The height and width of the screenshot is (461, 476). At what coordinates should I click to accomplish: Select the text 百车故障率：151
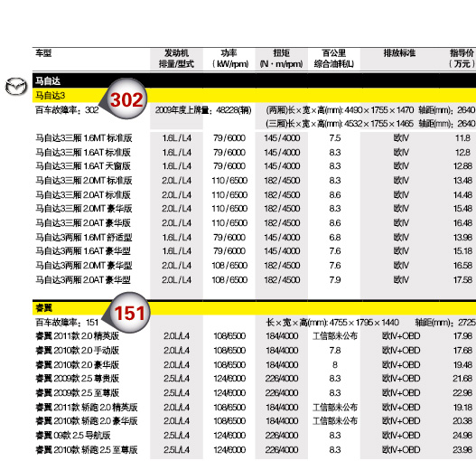67,323
